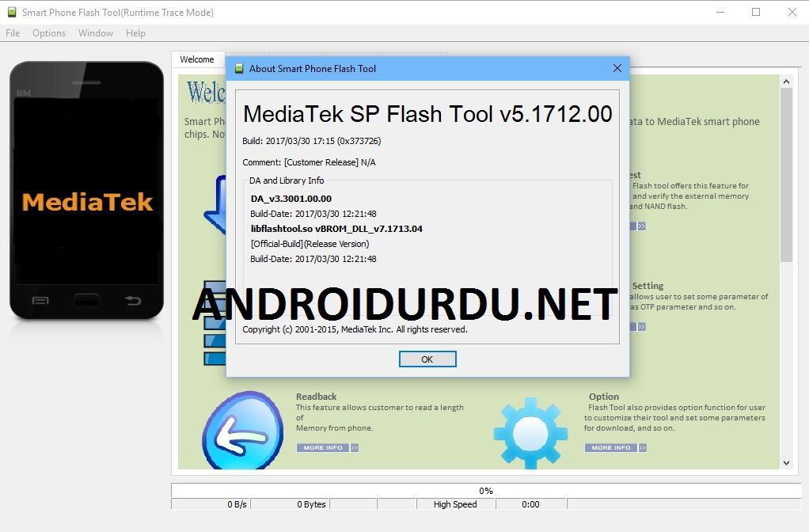Click OK in the About dialog
809x532 pixels.
(427, 359)
